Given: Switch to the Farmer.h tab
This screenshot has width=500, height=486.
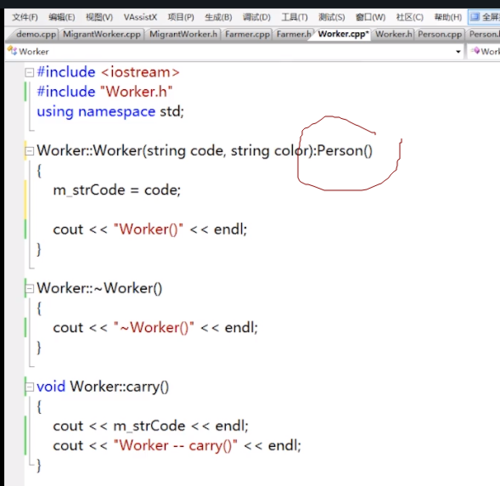Looking at the screenshot, I should coord(294,34).
